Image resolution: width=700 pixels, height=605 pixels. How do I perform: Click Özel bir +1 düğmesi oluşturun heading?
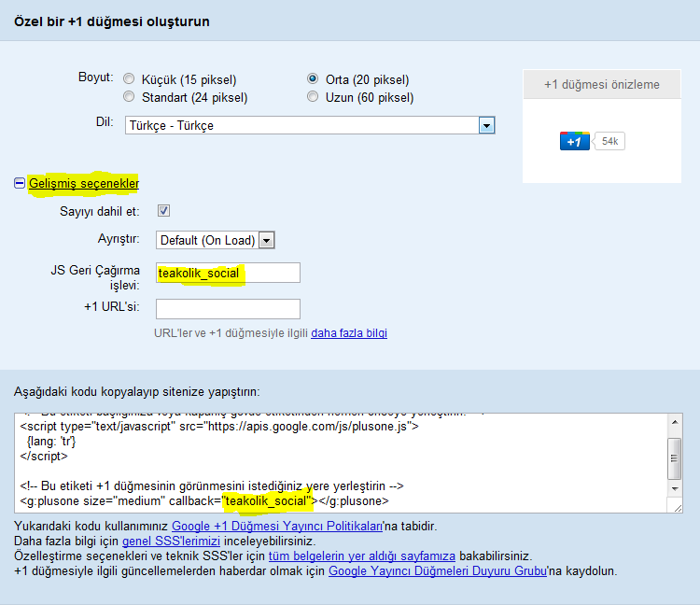(x=112, y=21)
